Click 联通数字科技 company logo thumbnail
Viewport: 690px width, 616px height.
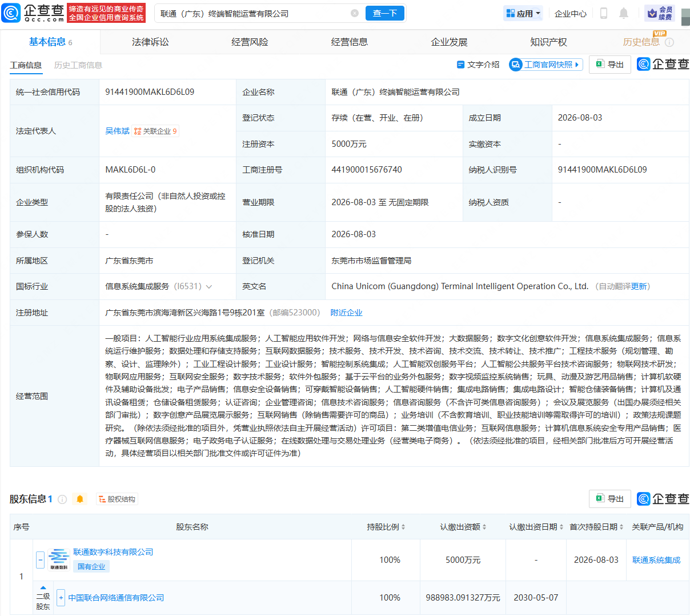(x=59, y=560)
